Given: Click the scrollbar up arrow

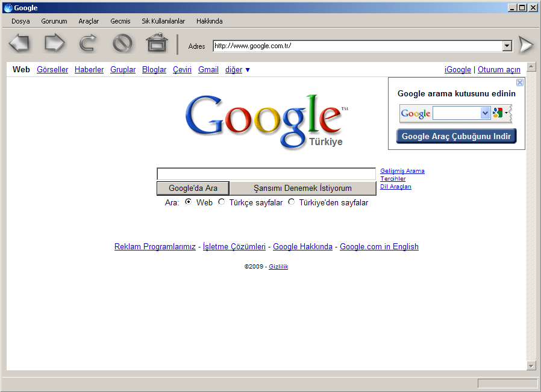Looking at the screenshot, I should (x=531, y=67).
